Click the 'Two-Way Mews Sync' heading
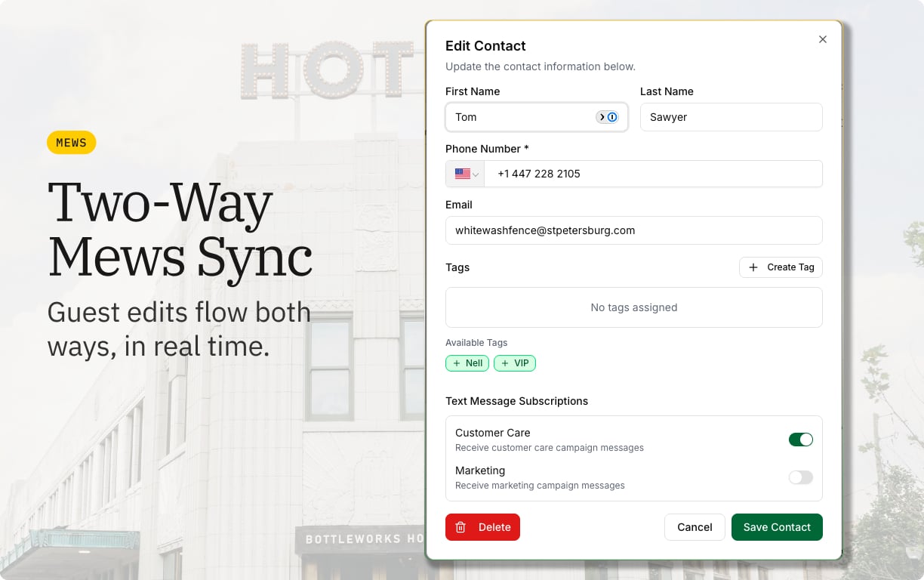 [180, 230]
